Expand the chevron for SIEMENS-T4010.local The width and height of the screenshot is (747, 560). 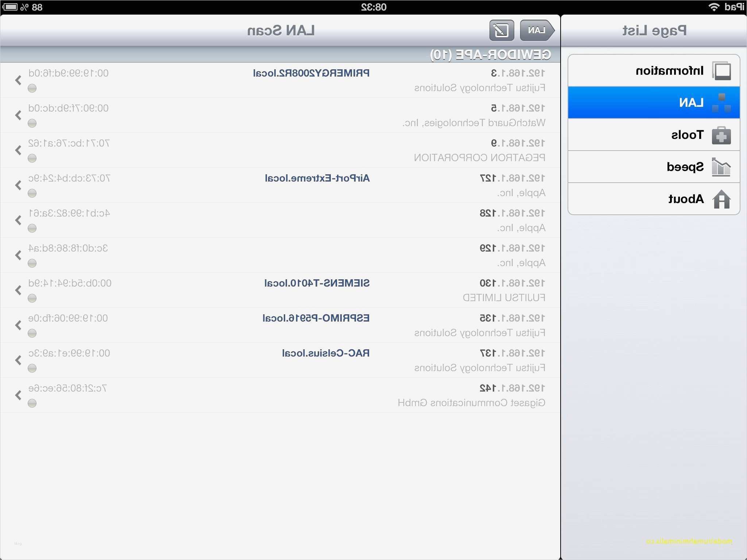18,290
